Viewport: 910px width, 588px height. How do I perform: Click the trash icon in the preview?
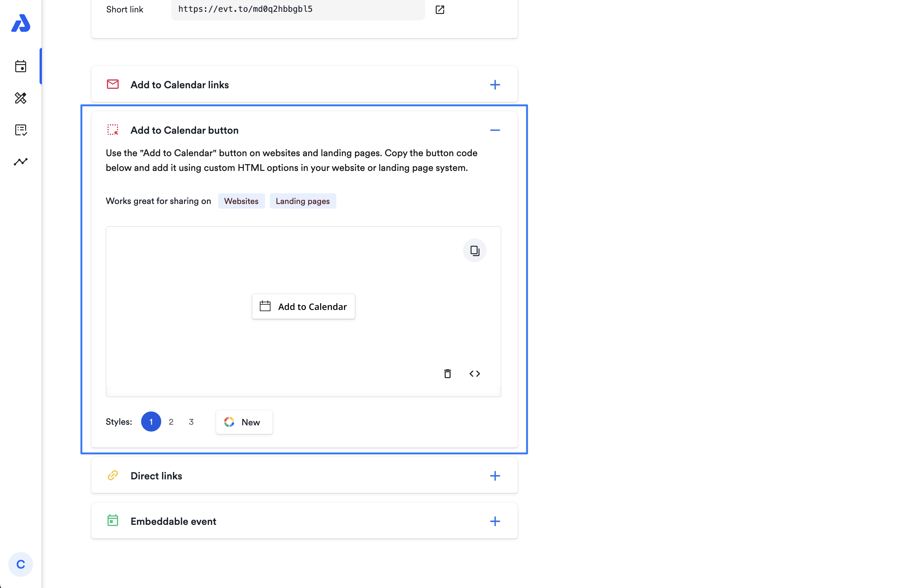[x=447, y=373]
